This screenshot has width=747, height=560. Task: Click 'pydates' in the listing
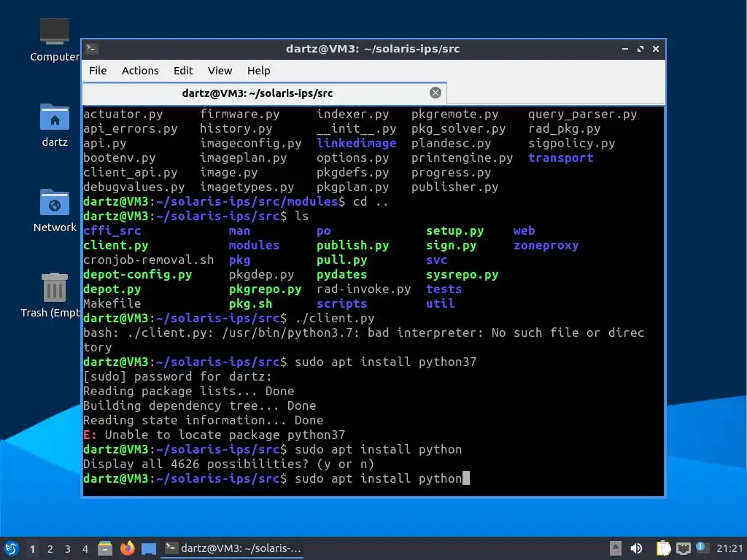[341, 275]
